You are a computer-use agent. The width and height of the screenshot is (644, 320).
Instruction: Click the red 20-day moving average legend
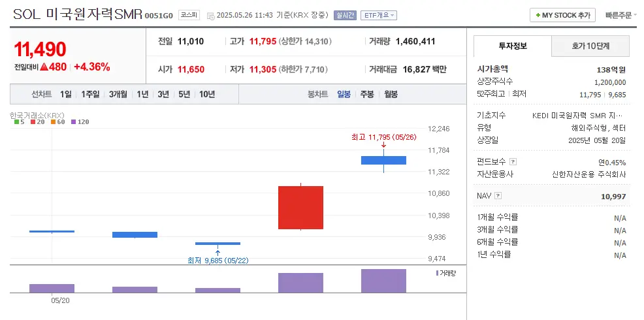click(x=37, y=121)
